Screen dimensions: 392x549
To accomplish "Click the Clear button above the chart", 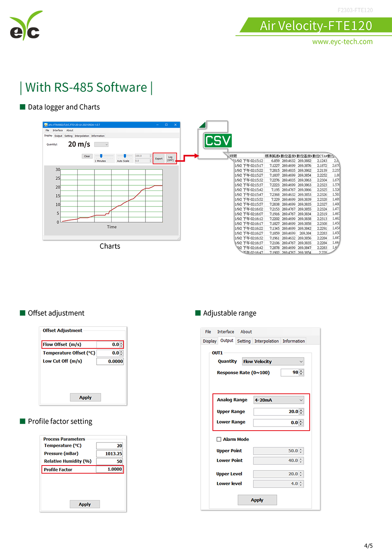I will (87, 156).
